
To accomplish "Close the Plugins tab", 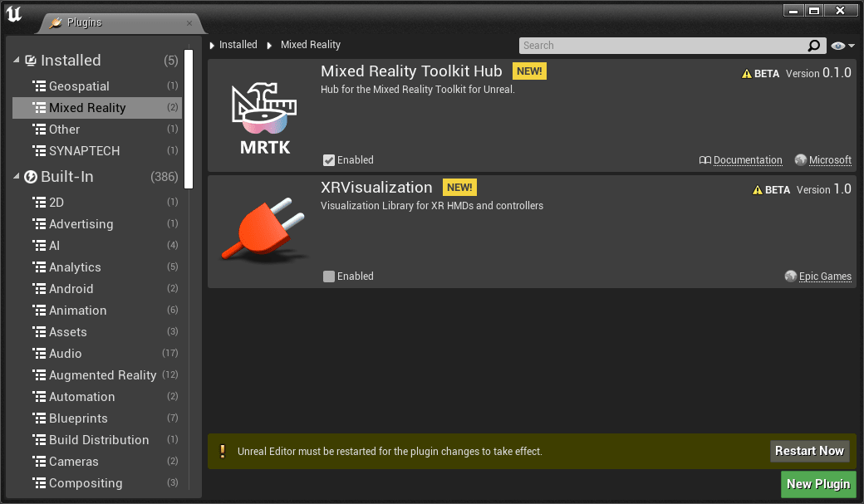I will click(x=189, y=23).
